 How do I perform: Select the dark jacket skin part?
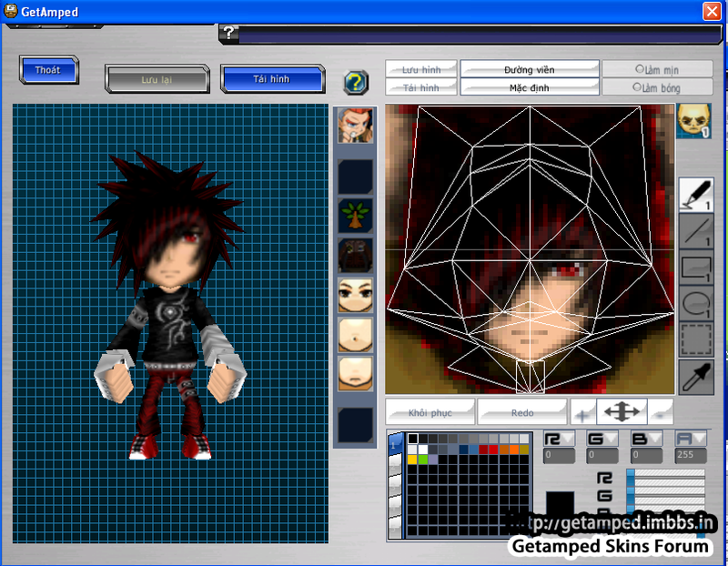(x=355, y=256)
